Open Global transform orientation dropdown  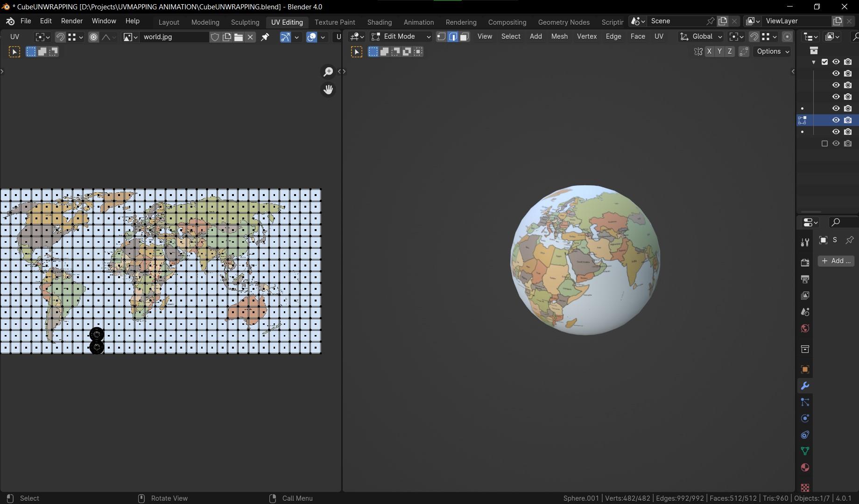701,36
